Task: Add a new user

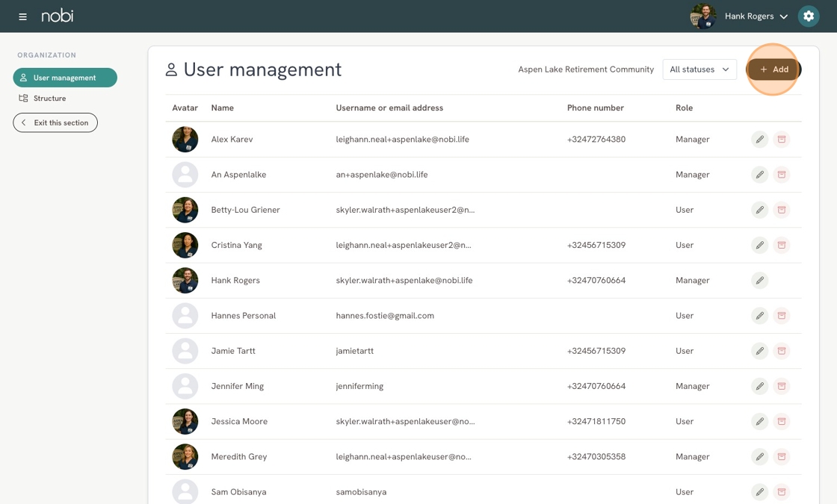Action: click(x=773, y=69)
